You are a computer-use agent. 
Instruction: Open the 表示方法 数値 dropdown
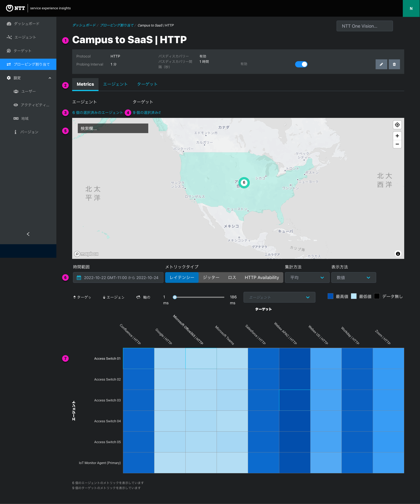354,277
